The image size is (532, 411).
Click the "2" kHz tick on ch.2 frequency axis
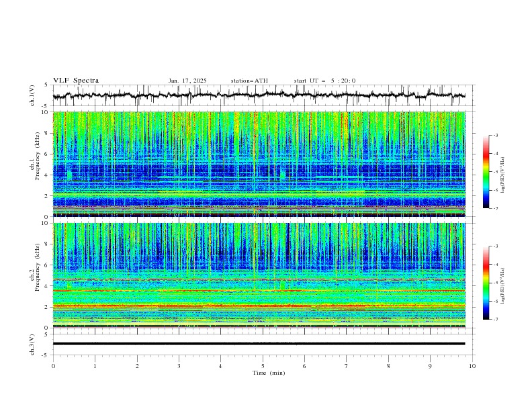coord(48,307)
